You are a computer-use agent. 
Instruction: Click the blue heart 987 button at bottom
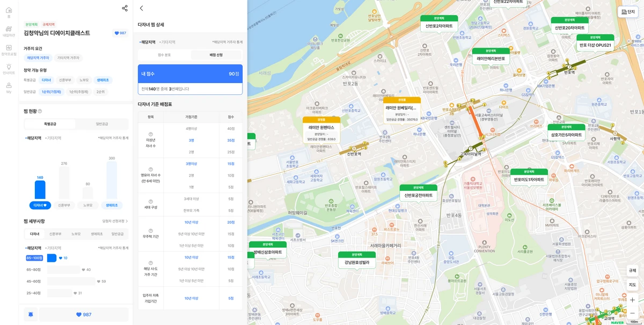coord(84,314)
